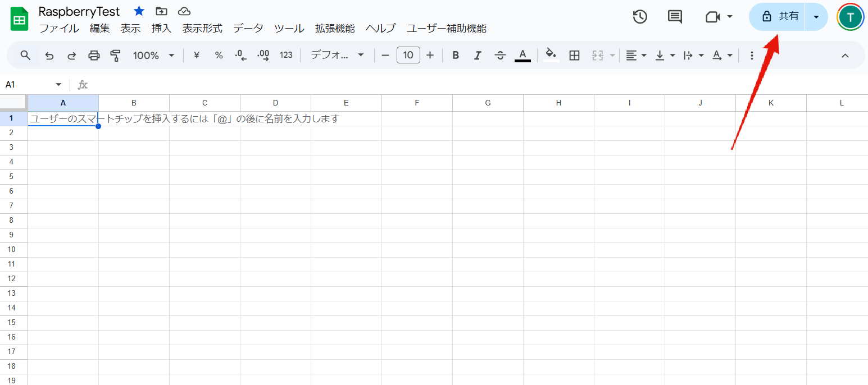Click the A1 name box
Viewport: 868px width, 385px height.
click(x=29, y=85)
